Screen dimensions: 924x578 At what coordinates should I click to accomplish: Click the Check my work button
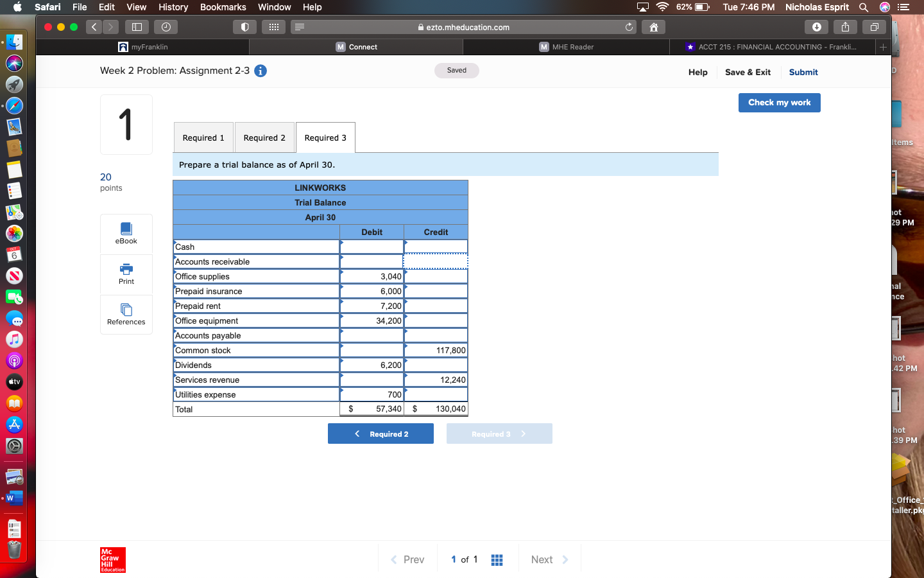779,102
